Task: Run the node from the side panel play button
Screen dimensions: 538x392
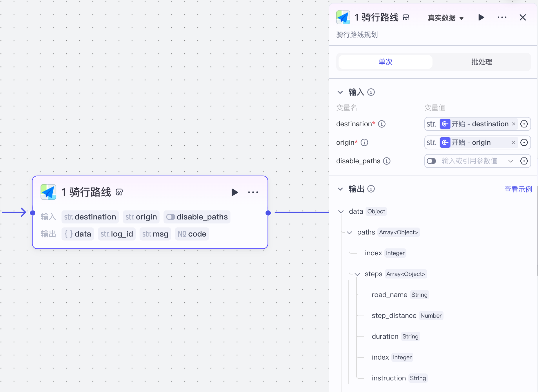Action: 481,18
